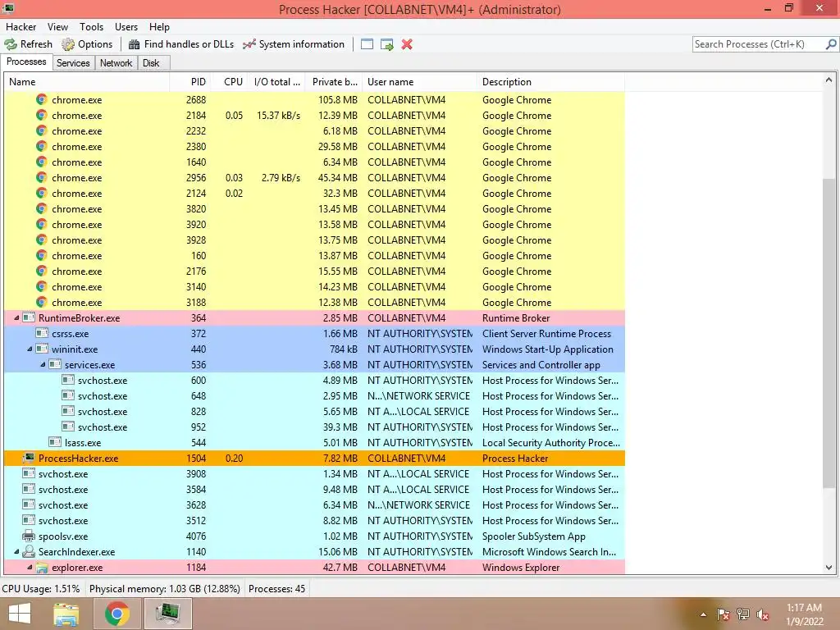Focus the Search Processes input field
This screenshot has height=630, width=840.
tap(758, 44)
